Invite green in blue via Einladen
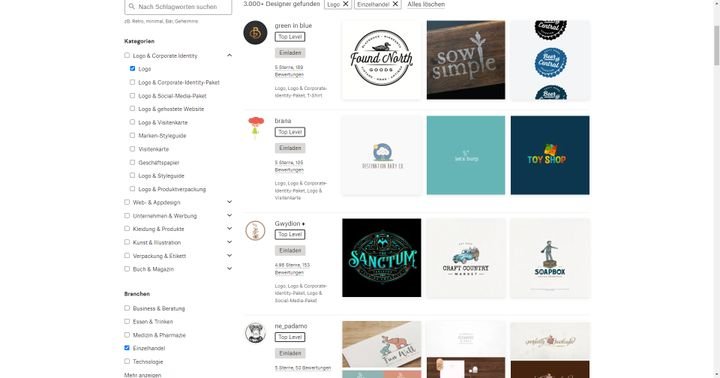 tap(290, 53)
